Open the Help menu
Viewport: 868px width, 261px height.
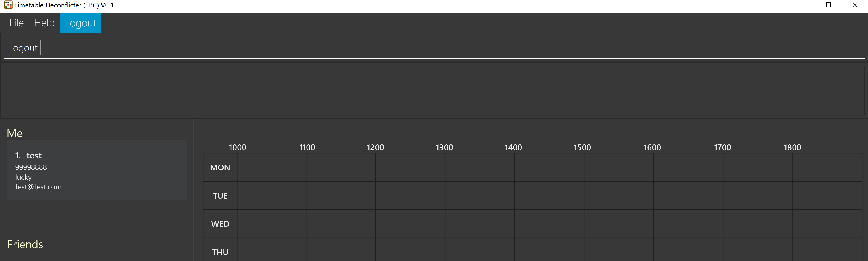44,23
